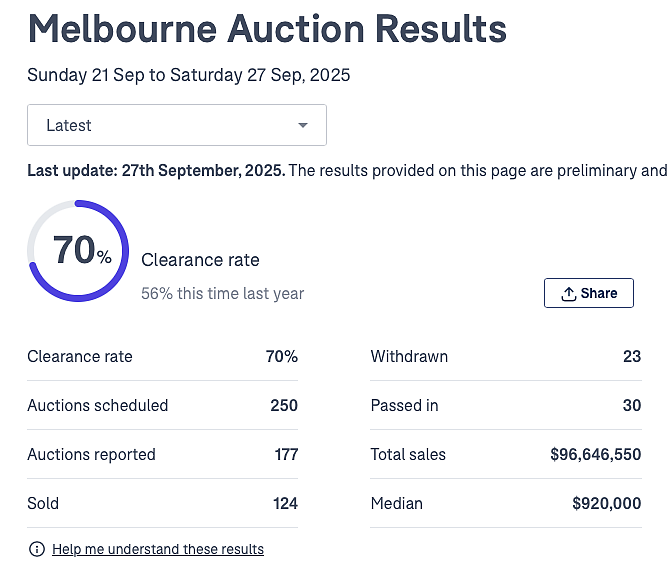Click the Melbourne Auction Results heading
This screenshot has width=672, height=564.
pos(267,29)
